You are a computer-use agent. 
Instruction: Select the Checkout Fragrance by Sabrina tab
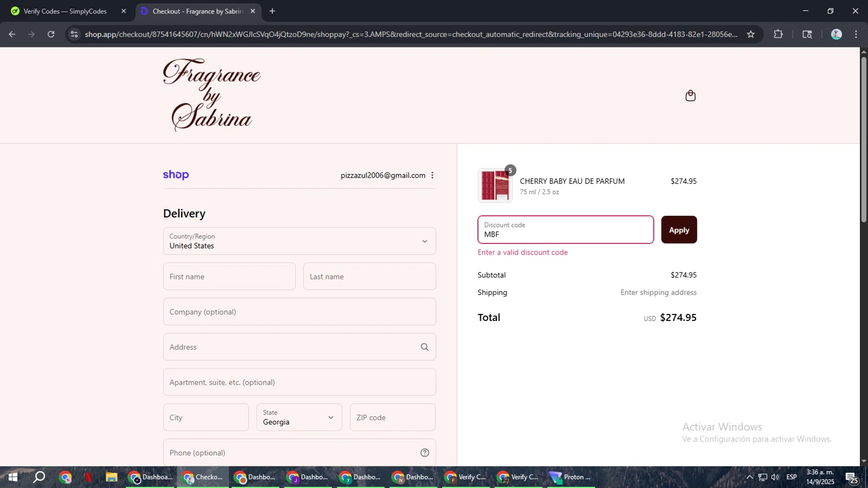(x=198, y=11)
